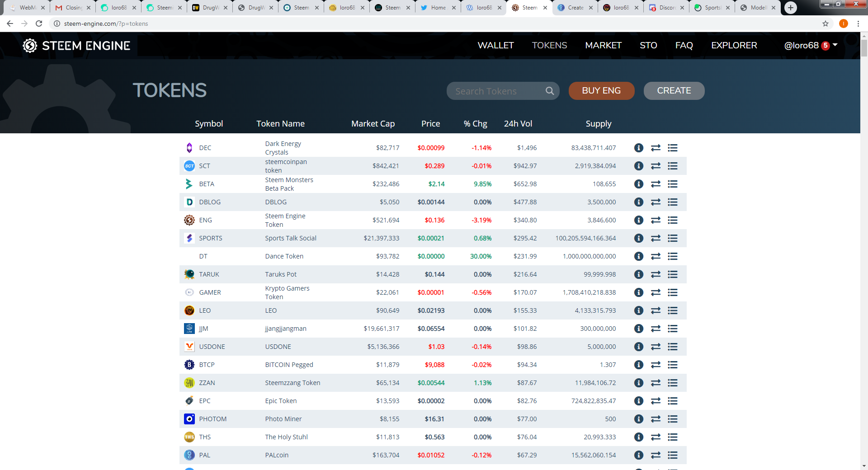Viewport: 868px width, 470px height.
Task: Open token info for DEC
Action: click(638, 148)
